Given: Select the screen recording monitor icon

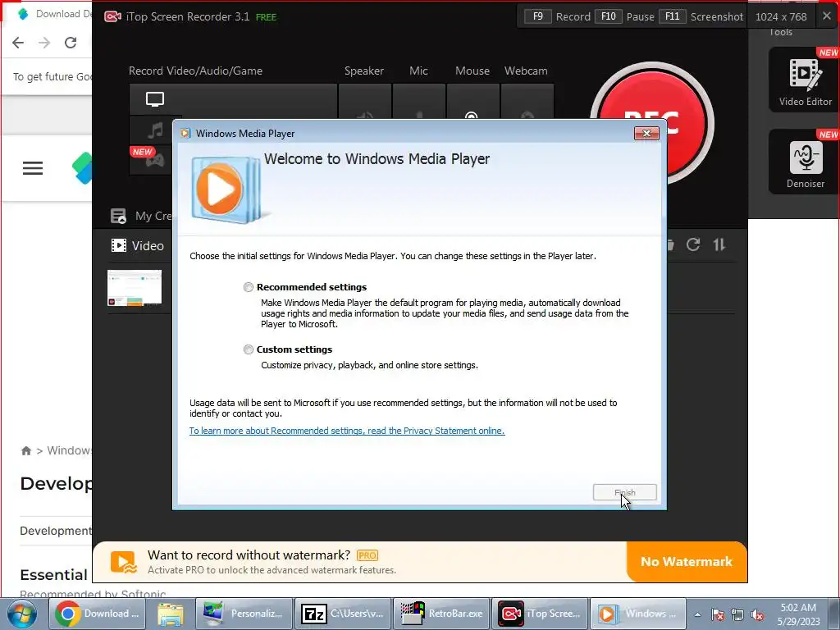Looking at the screenshot, I should tap(155, 99).
